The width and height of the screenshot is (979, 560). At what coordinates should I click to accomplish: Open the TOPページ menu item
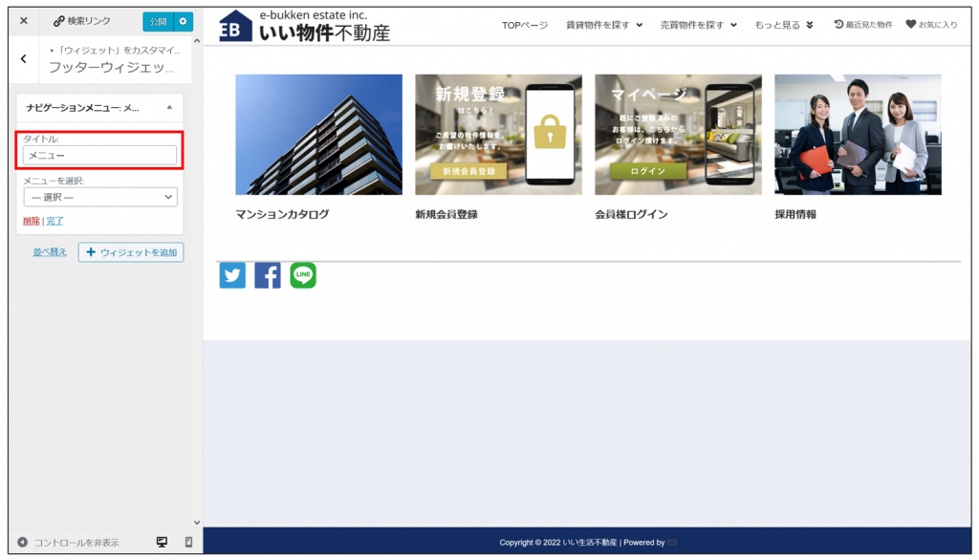[525, 25]
